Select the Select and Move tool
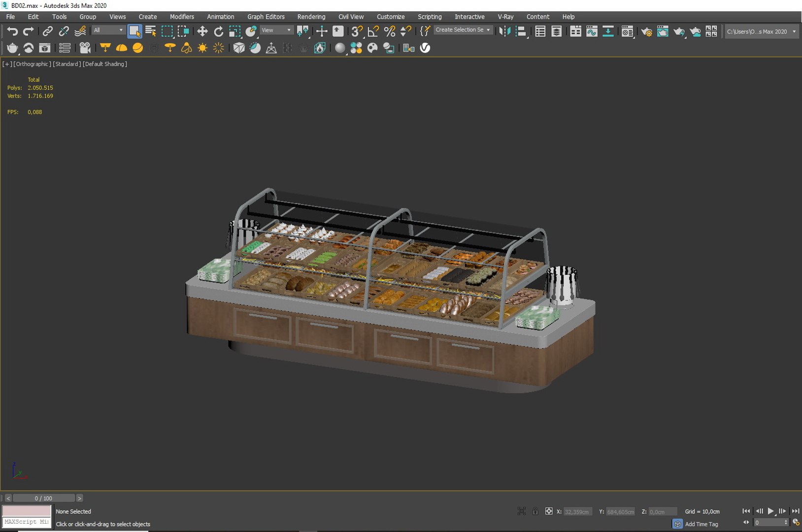The height and width of the screenshot is (532, 802). (x=202, y=32)
